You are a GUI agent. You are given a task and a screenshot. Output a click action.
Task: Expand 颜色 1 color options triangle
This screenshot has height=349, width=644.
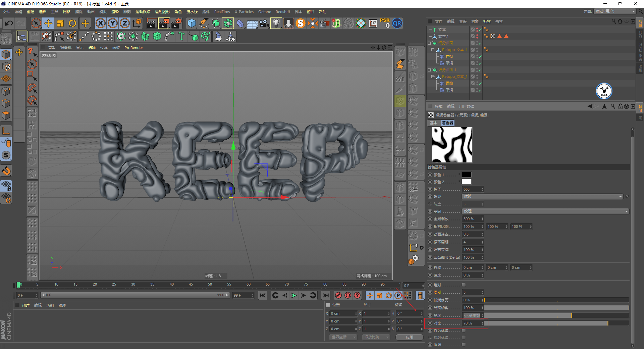tap(460, 174)
